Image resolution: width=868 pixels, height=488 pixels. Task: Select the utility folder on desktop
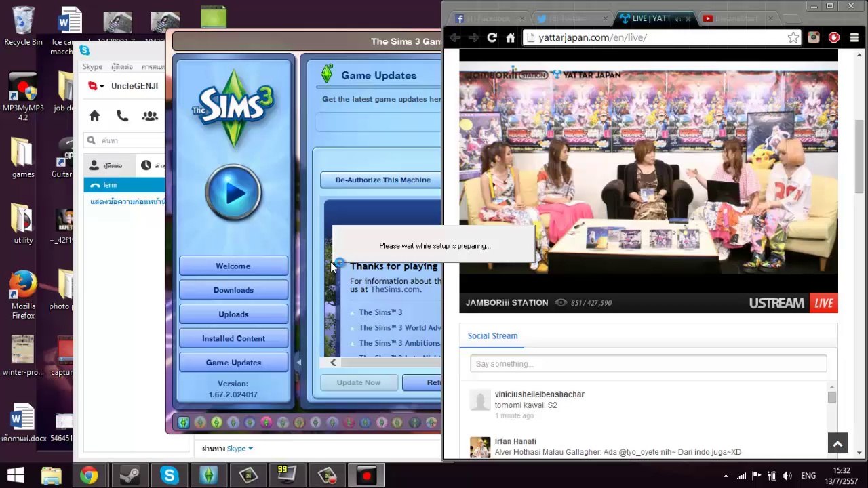[23, 223]
